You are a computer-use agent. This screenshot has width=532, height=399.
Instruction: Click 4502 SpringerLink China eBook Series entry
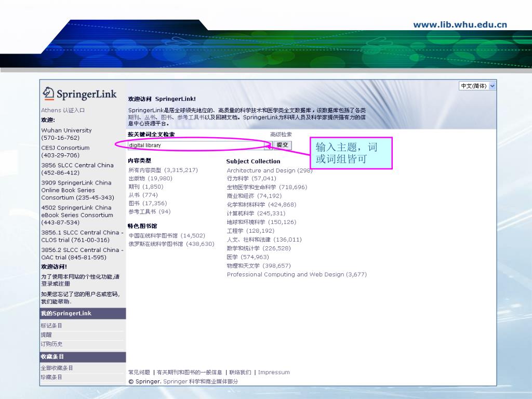(77, 215)
